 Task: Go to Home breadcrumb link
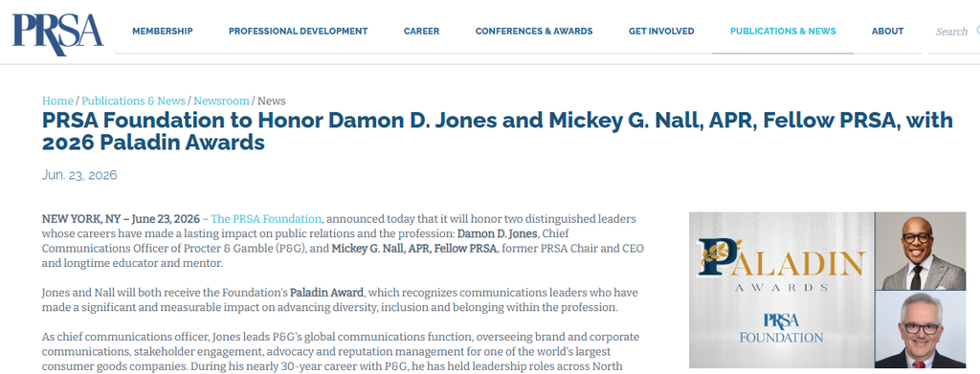57,101
